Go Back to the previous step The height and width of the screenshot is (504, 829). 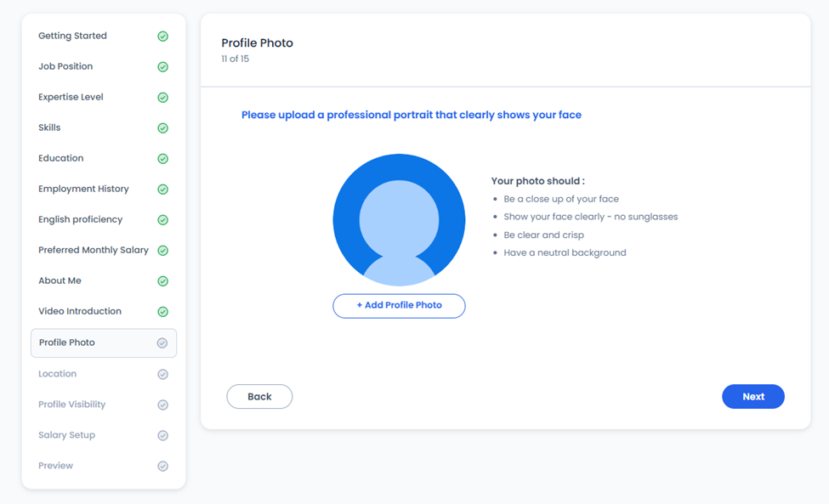(259, 396)
